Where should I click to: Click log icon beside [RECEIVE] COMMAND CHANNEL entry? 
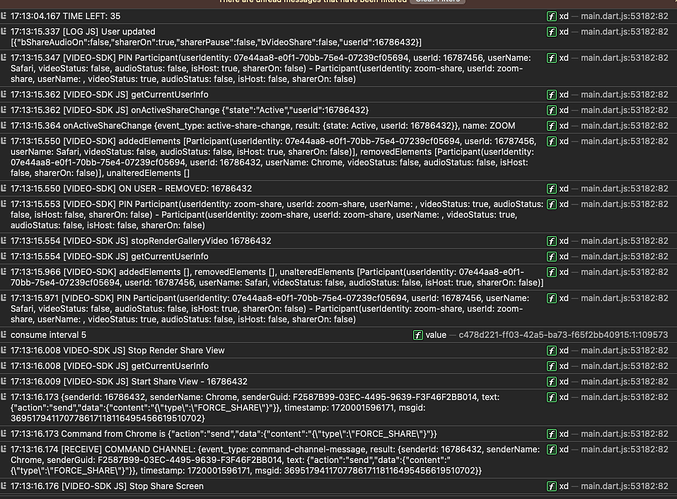tap(3, 449)
